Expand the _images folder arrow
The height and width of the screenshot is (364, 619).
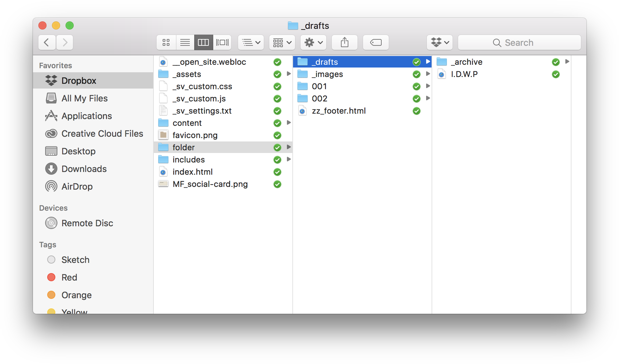click(428, 74)
